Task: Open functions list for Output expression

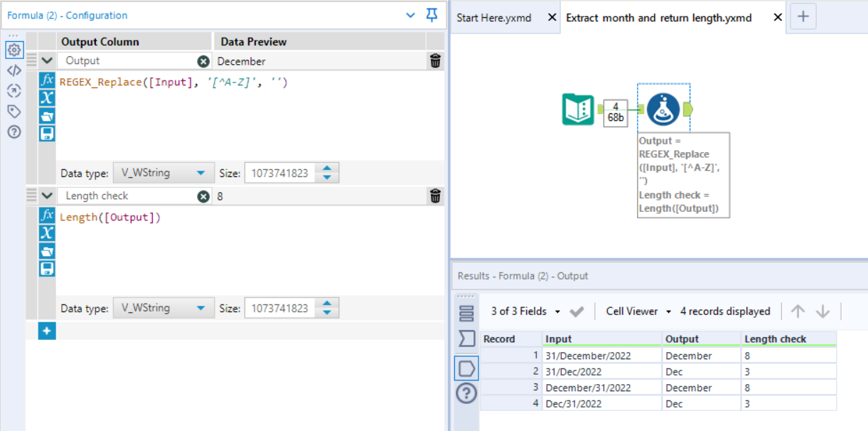Action: (x=47, y=80)
